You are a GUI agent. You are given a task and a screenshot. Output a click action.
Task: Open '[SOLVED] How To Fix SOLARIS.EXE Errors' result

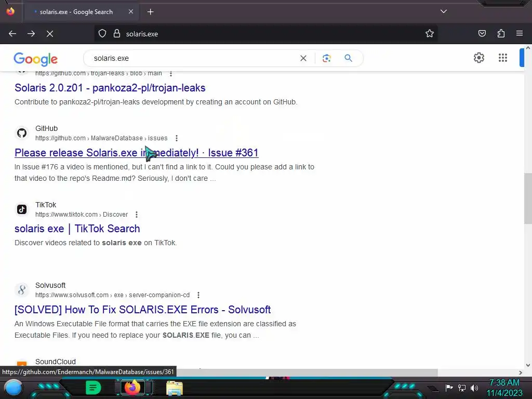click(x=142, y=310)
